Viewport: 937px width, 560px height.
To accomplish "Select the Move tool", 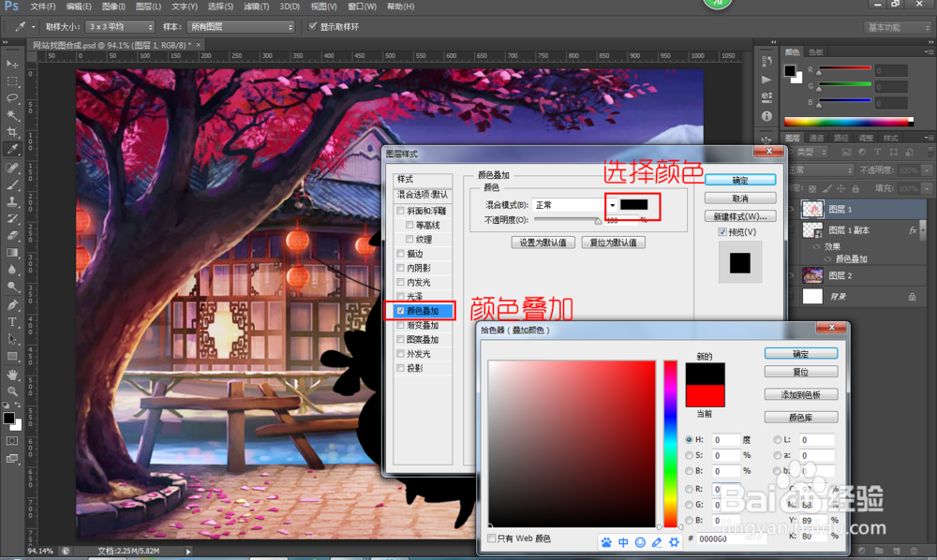I will pos(12,64).
